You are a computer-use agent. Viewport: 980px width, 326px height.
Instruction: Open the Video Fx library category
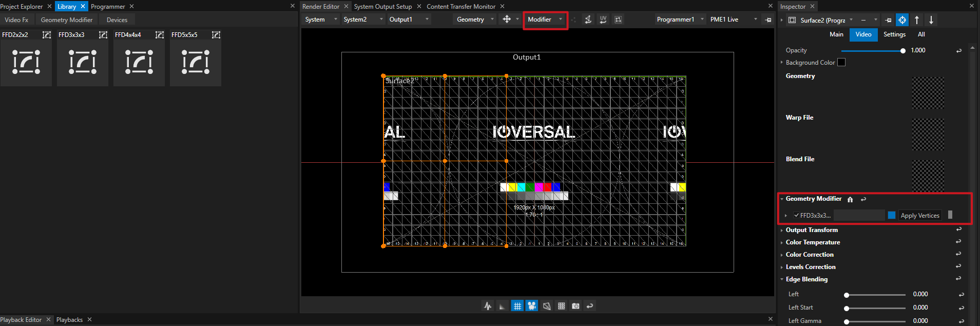(x=16, y=20)
